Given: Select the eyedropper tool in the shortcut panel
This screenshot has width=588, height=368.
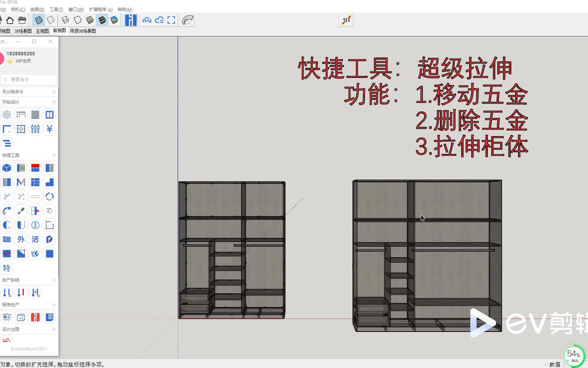Looking at the screenshot, I should 21,211.
